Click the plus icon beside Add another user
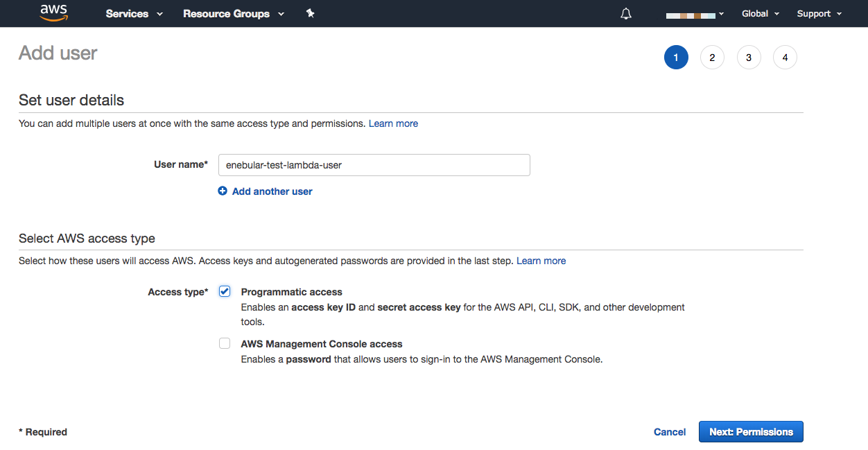The image size is (868, 450). 223,191
